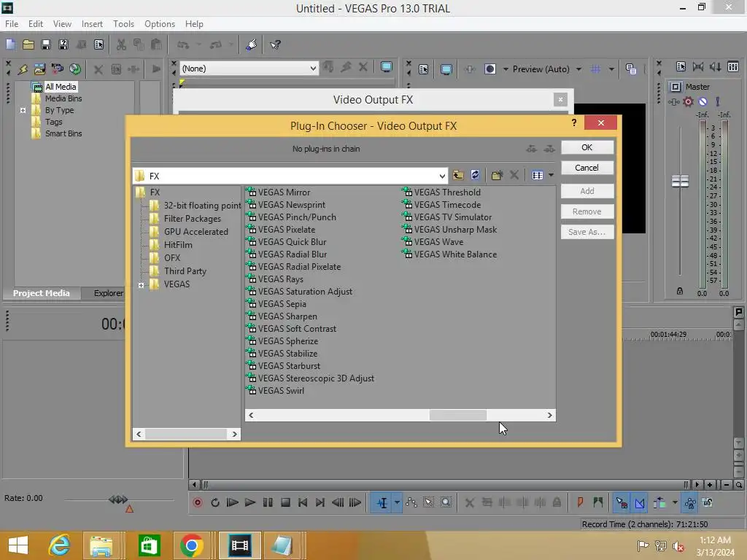Select the Normal Edit tool icon

[x=382, y=502]
